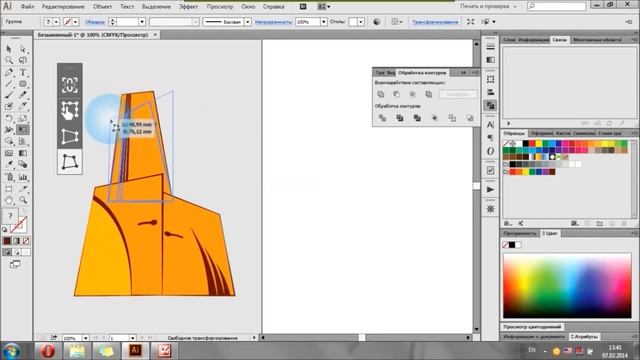Select the yellow swatch in first row
640x360 pixels.
[x=539, y=144]
